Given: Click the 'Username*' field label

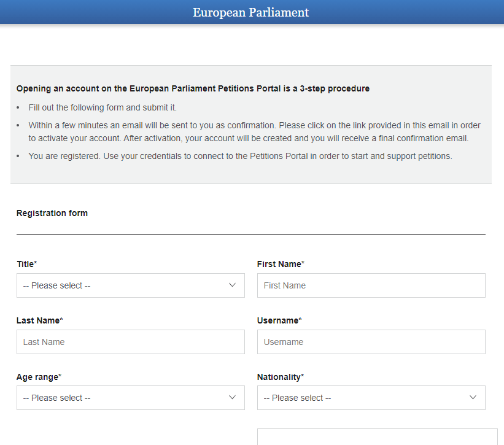Looking at the screenshot, I should point(279,320).
